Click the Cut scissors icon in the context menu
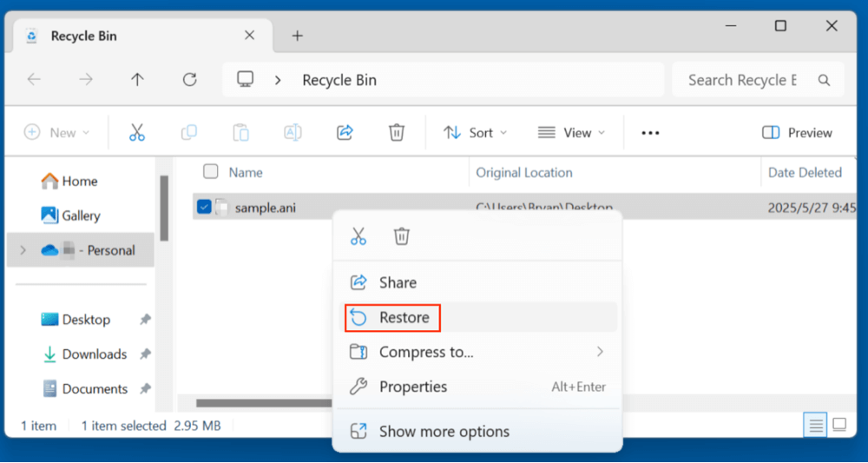The image size is (868, 463). pos(358,236)
